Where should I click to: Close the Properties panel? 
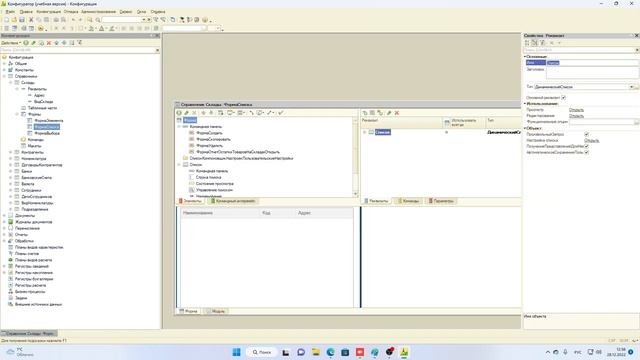click(x=636, y=36)
